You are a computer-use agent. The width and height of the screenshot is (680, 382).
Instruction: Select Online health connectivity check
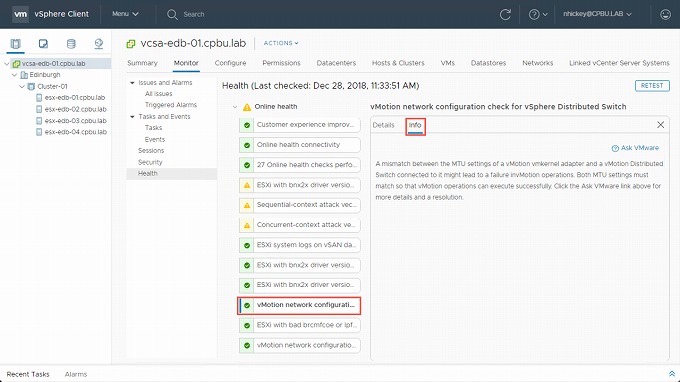(x=300, y=145)
